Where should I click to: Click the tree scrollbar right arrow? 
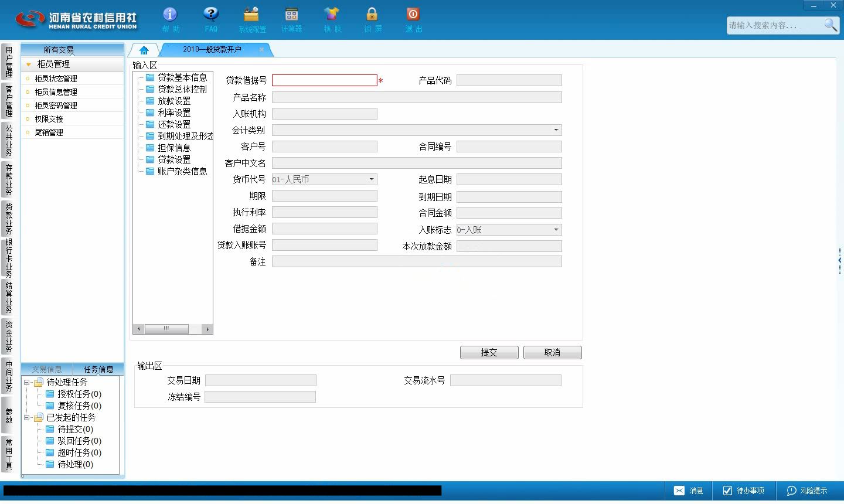207,329
